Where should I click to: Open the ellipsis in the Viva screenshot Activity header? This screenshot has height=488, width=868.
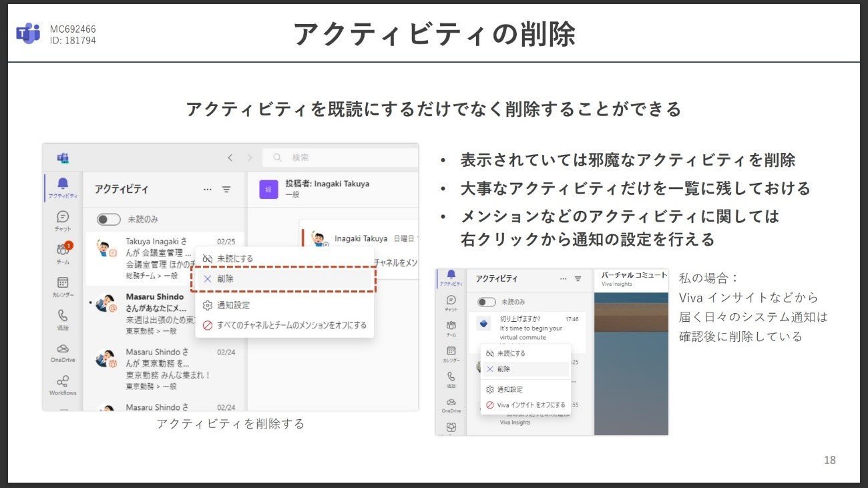pos(564,278)
